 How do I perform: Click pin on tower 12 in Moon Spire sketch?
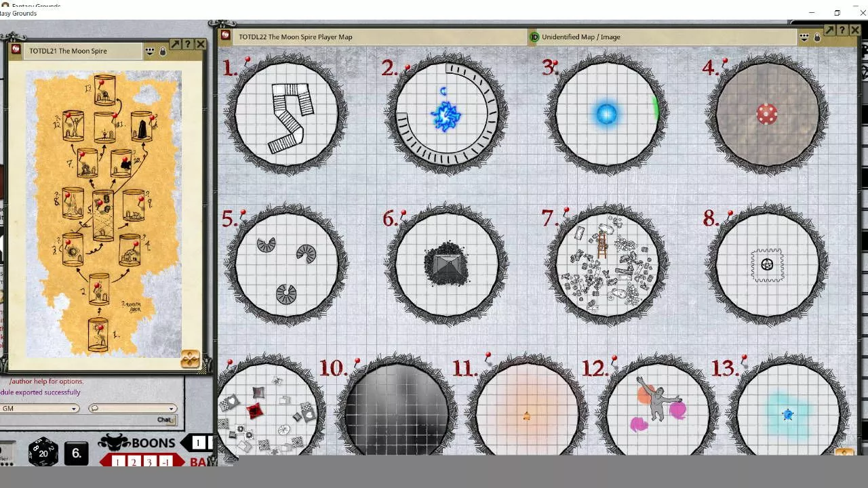[68, 116]
